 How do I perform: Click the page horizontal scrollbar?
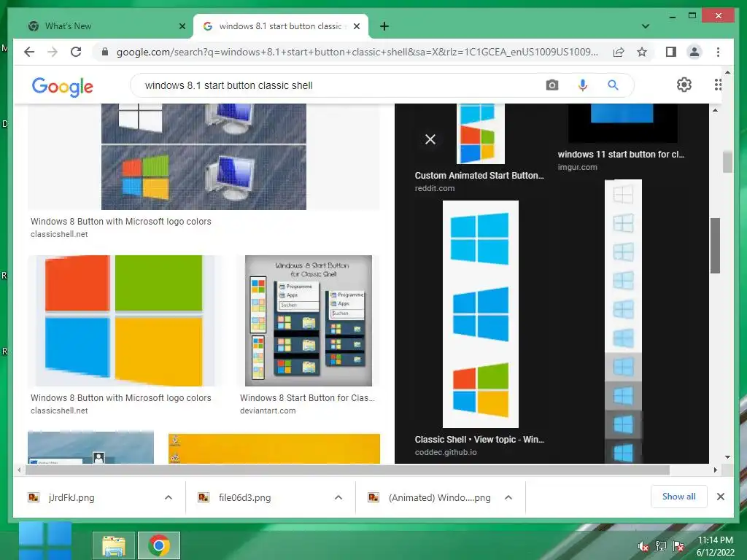[347, 470]
